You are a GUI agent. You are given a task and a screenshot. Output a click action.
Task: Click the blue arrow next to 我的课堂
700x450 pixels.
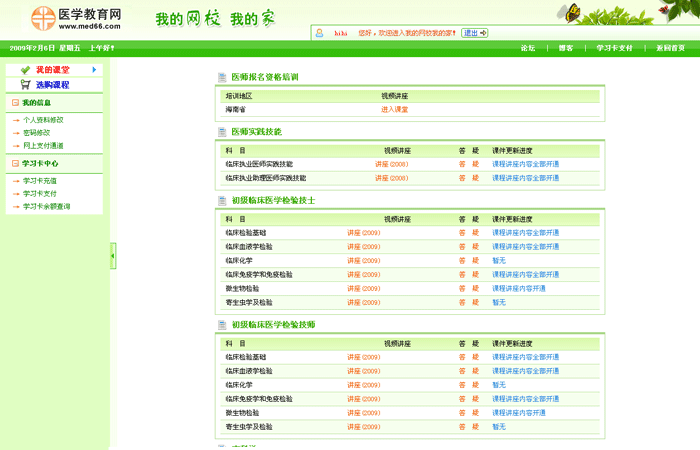click(x=94, y=70)
